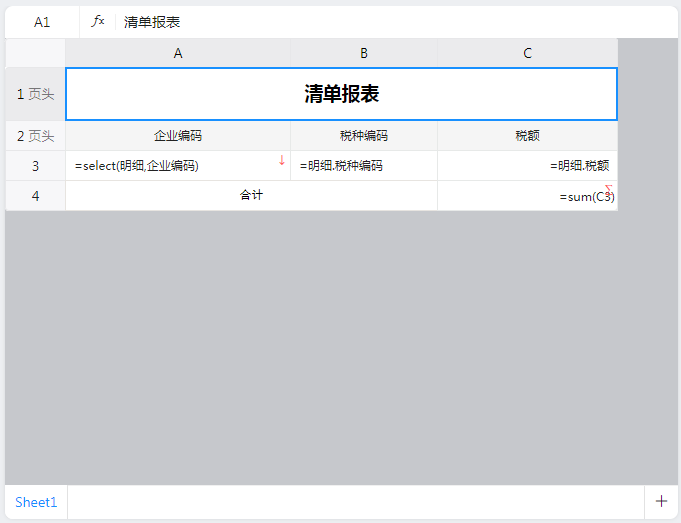Viewport: 681px width, 523px height.
Task: Click the fx formula icon
Action: point(98,21)
